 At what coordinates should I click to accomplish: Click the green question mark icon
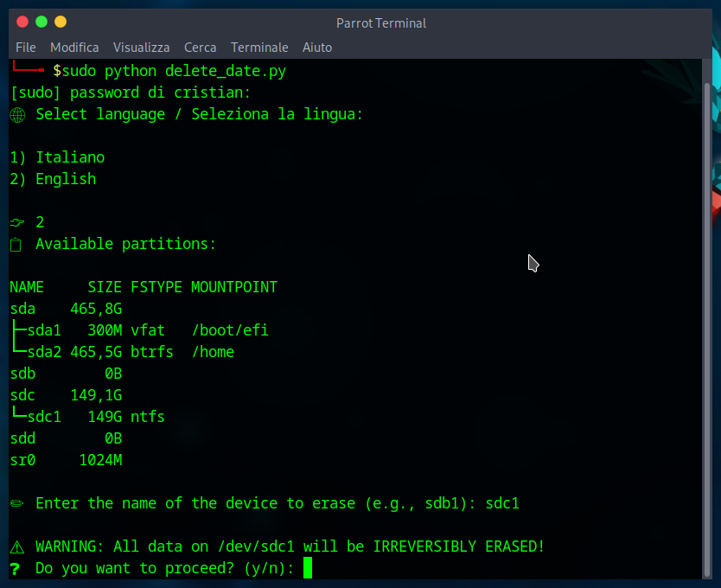coord(15,568)
